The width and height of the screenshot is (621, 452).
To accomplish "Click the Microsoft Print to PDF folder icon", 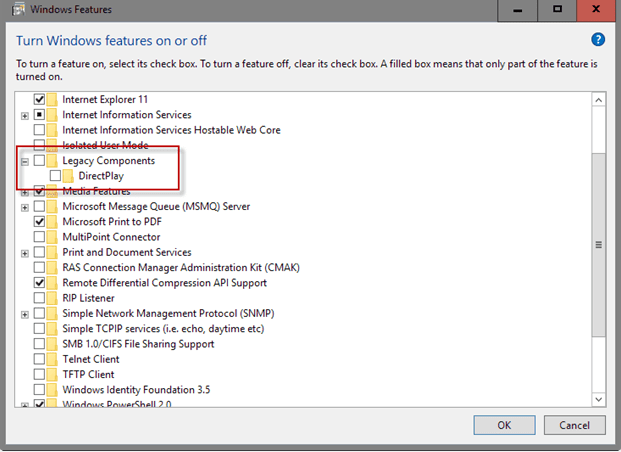I will pos(52,222).
